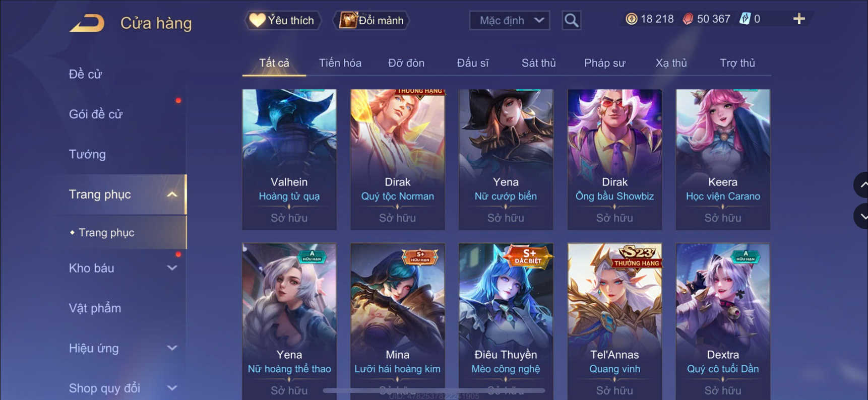Open the Tel'Annas Quang vinh skin card

[614, 321]
